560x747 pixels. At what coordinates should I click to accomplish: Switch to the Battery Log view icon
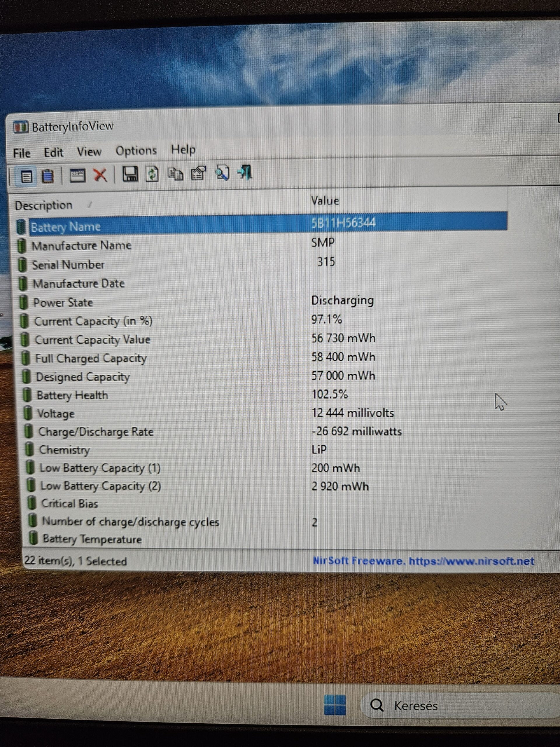point(48,176)
